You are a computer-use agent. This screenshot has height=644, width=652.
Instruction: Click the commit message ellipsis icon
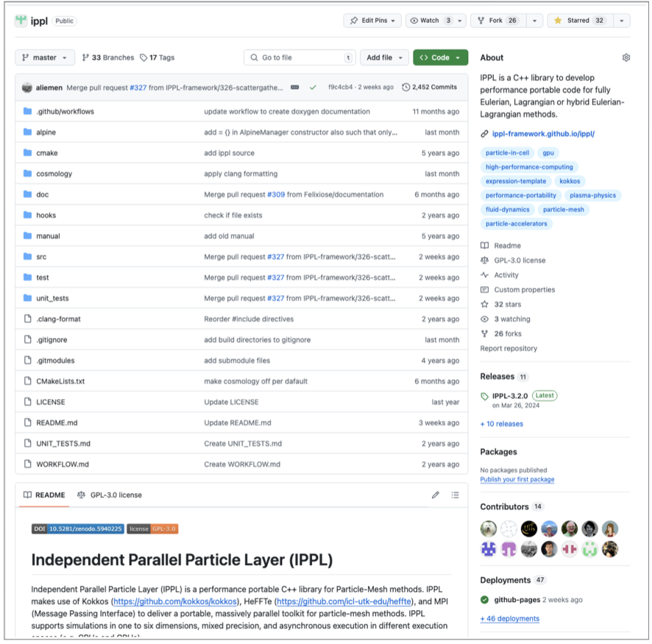click(295, 87)
